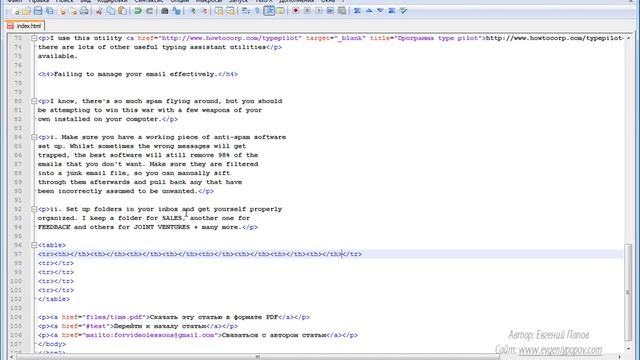
Task: Create a new document with the New icon
Action: click(x=16, y=11)
